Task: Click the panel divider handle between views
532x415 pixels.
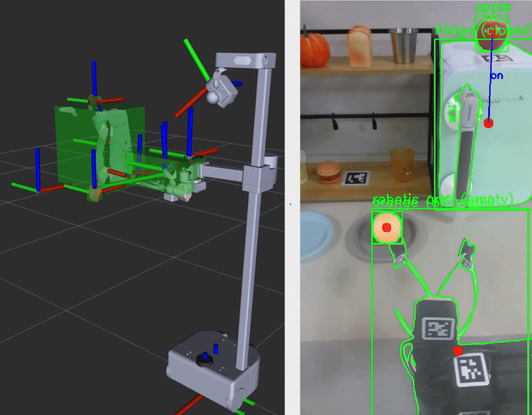Action: click(x=291, y=204)
